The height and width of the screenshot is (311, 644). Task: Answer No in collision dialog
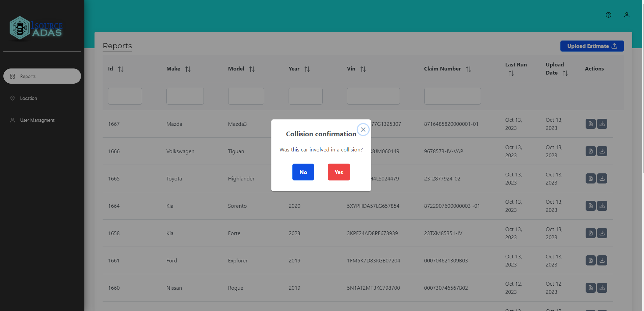[303, 172]
